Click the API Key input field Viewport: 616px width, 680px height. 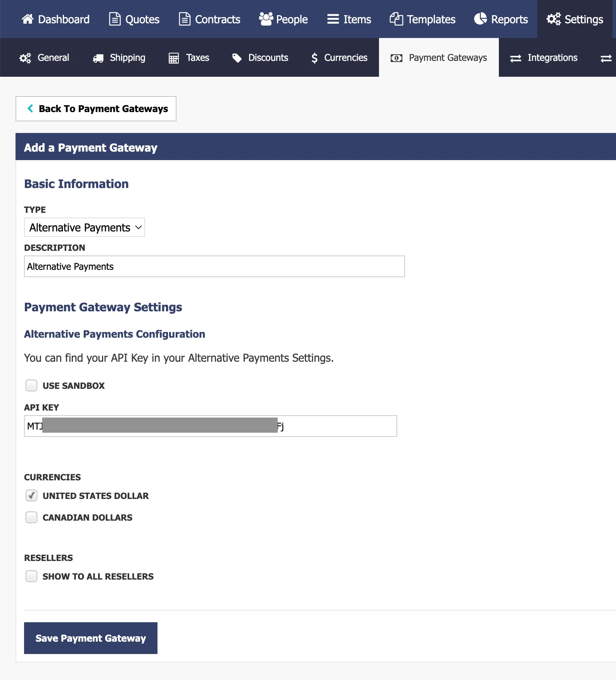pos(211,426)
